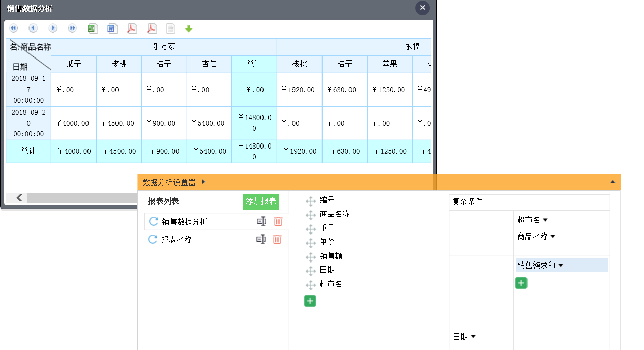Export the report to Excel
This screenshot has height=350, width=644.
point(92,28)
